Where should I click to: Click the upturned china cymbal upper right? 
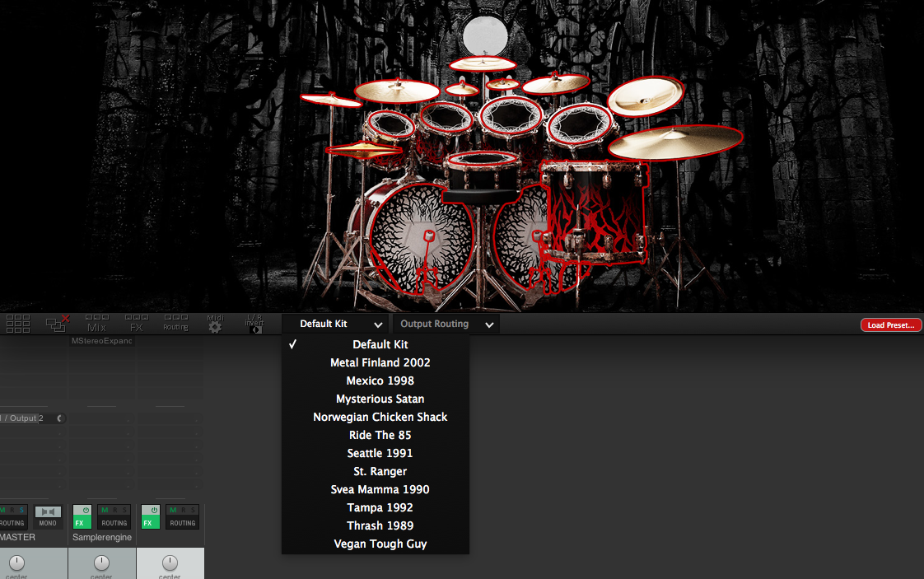(646, 96)
